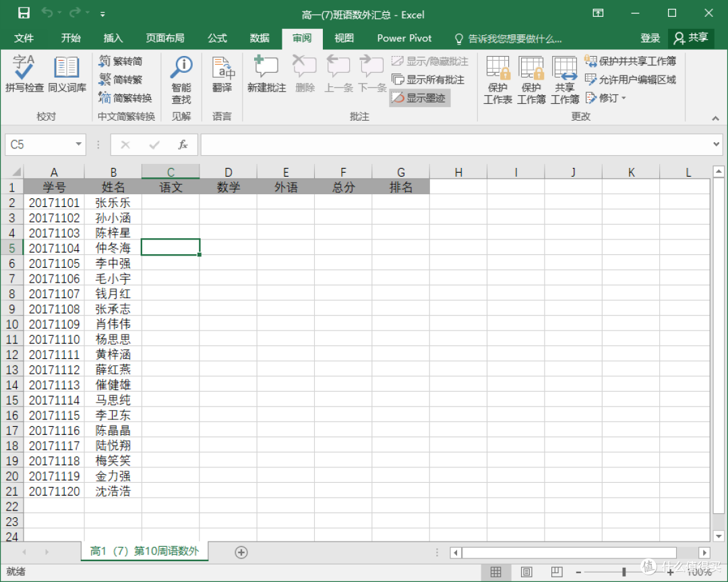Click the 共享 share button
The height and width of the screenshot is (582, 728).
691,38
